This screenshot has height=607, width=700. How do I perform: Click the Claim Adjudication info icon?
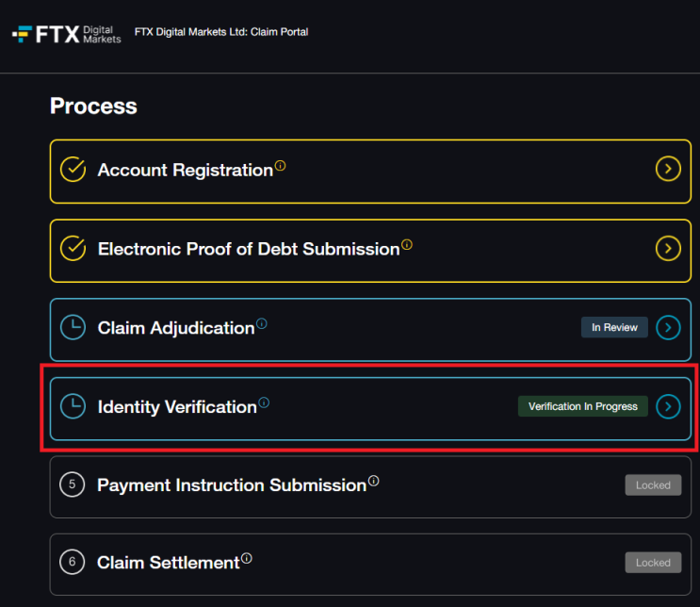point(262,323)
